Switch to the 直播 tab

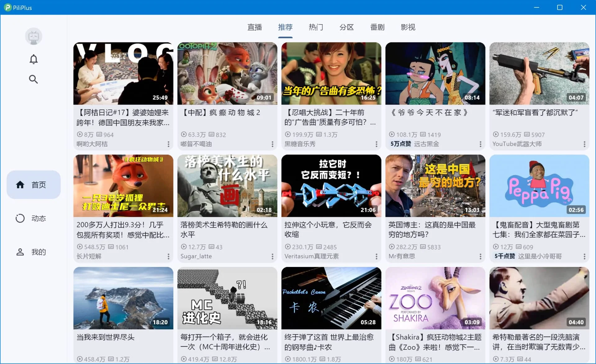[255, 27]
